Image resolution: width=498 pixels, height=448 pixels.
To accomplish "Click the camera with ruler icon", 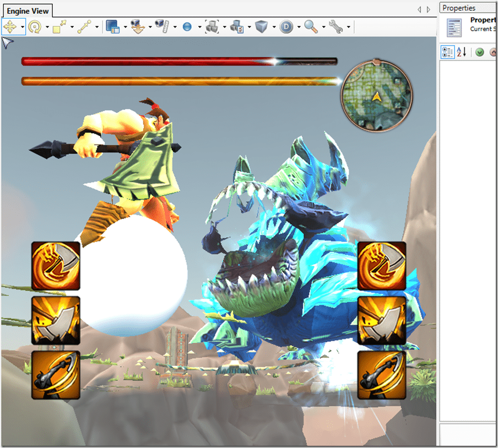I will [163, 26].
